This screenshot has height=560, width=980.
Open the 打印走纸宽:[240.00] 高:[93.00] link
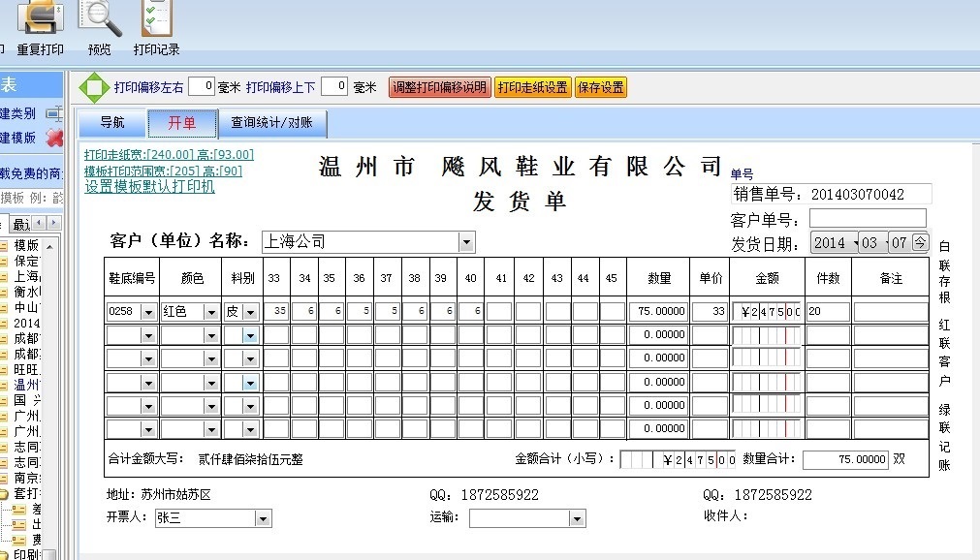[169, 154]
